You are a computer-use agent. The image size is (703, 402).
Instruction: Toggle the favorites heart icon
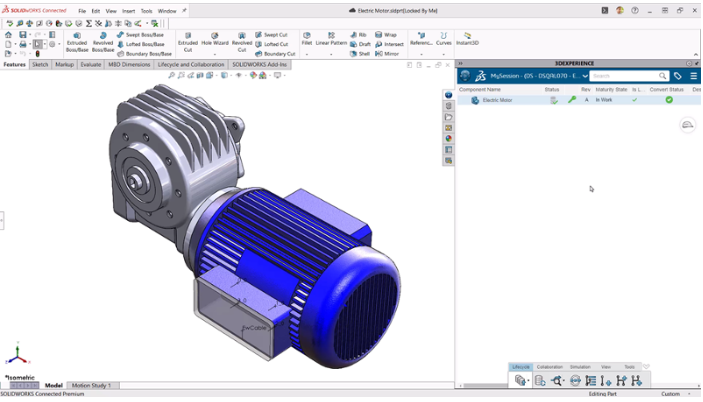pyautogui.click(x=646, y=367)
